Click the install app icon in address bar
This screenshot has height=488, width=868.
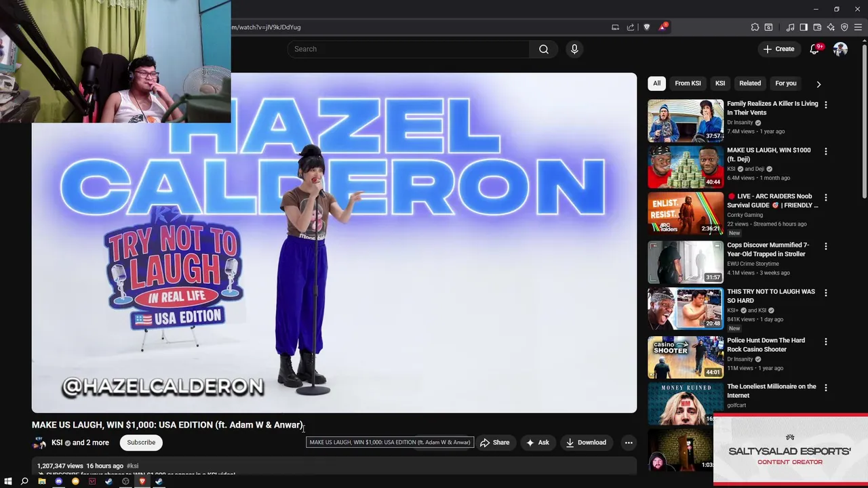tap(615, 27)
